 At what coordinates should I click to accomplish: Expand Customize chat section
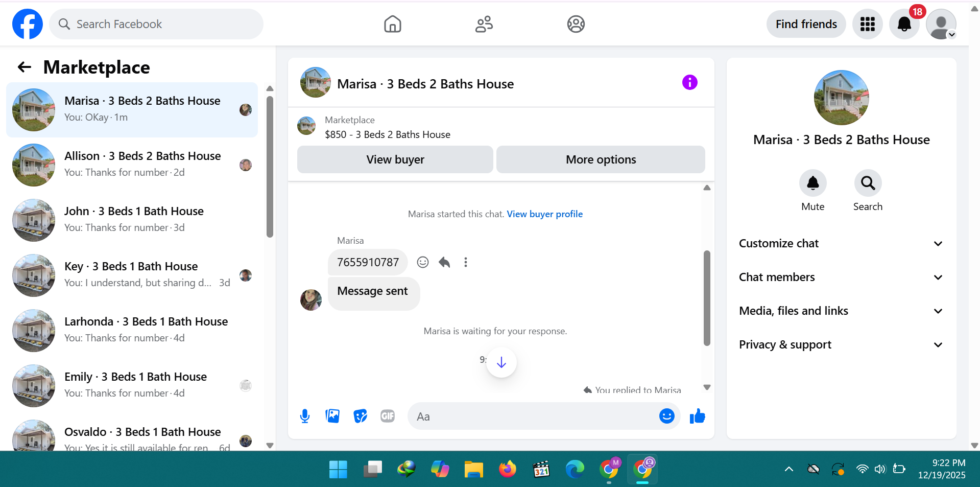841,243
